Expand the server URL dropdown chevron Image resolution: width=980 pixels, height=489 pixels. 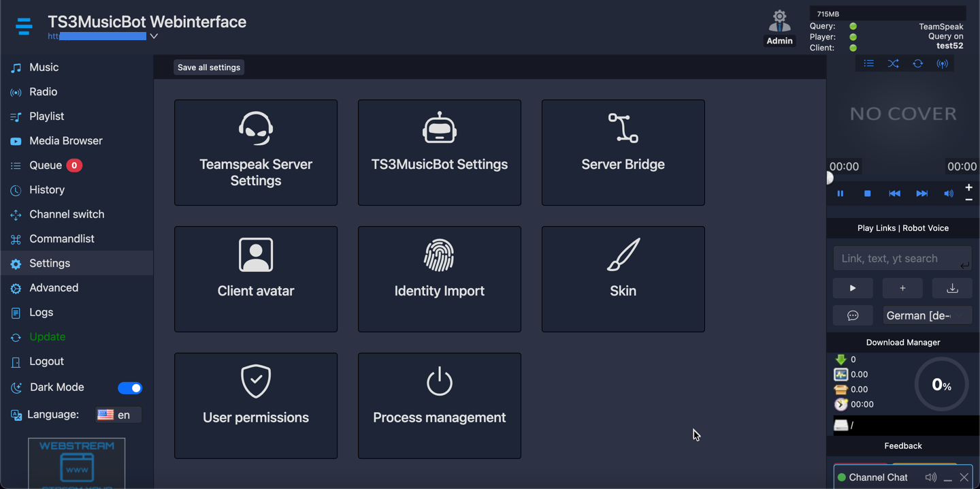click(154, 36)
